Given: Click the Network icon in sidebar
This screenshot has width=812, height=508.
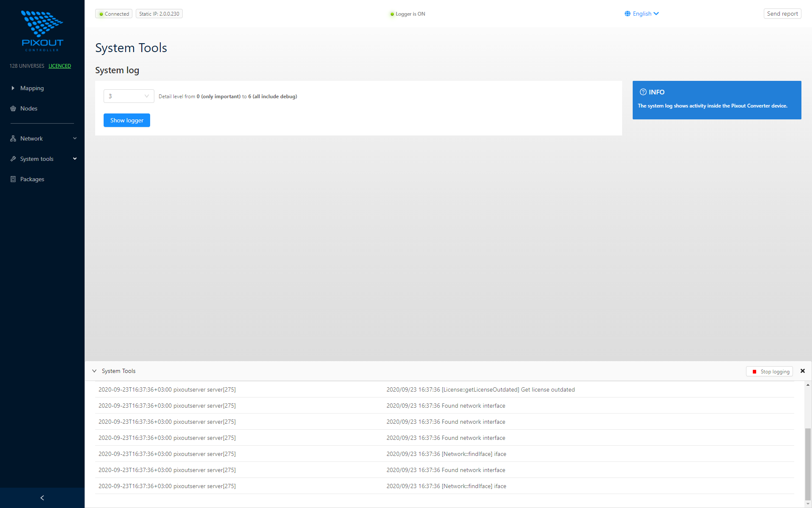Looking at the screenshot, I should pyautogui.click(x=13, y=138).
